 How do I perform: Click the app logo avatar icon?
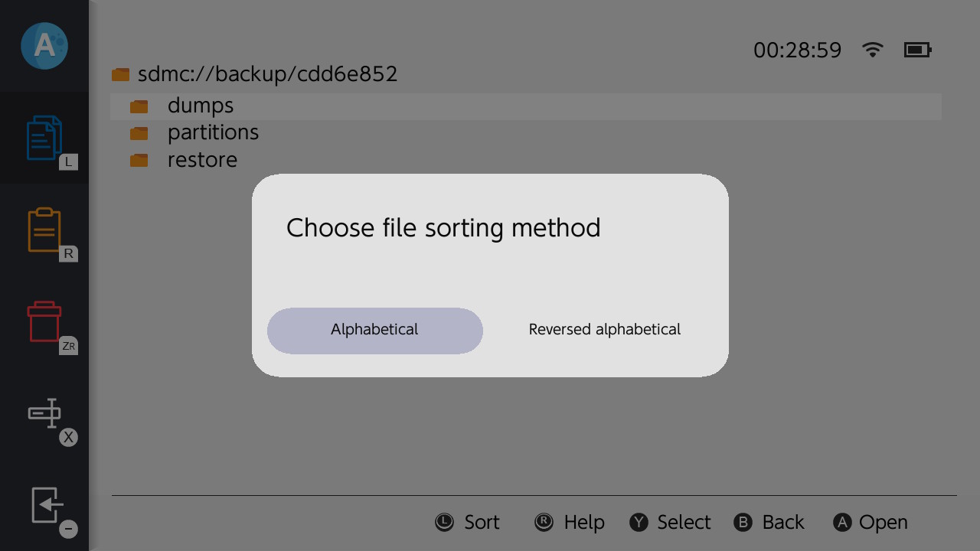coord(44,46)
